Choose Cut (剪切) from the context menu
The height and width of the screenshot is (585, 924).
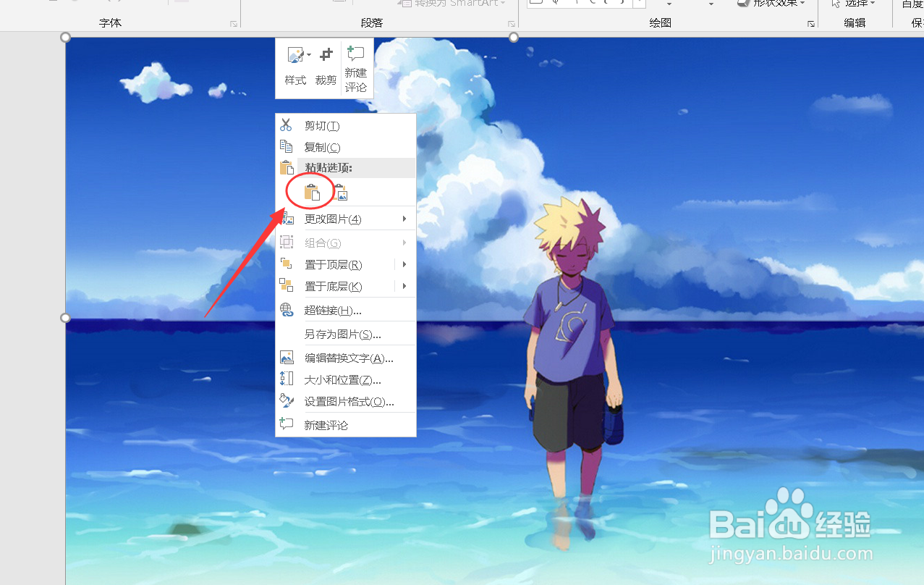coord(345,126)
